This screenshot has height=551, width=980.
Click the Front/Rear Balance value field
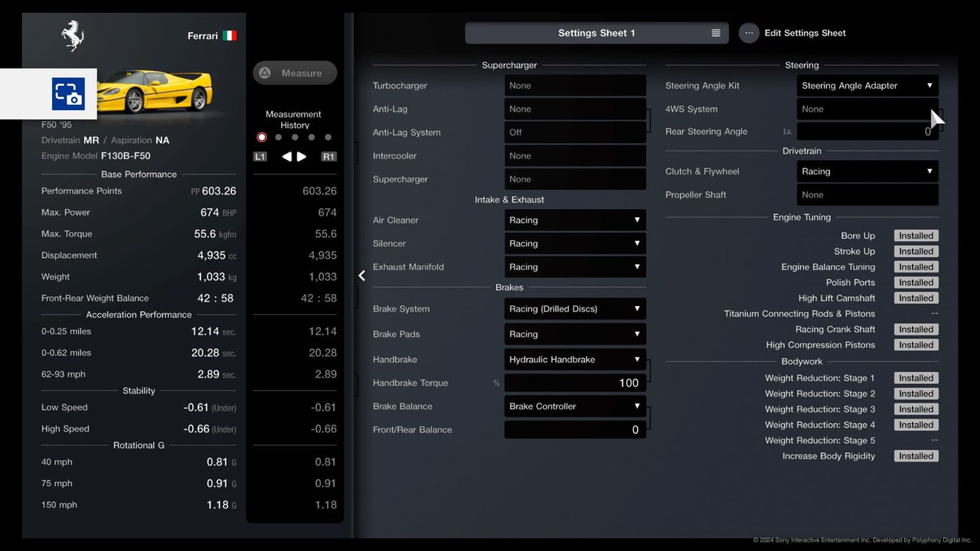point(575,429)
